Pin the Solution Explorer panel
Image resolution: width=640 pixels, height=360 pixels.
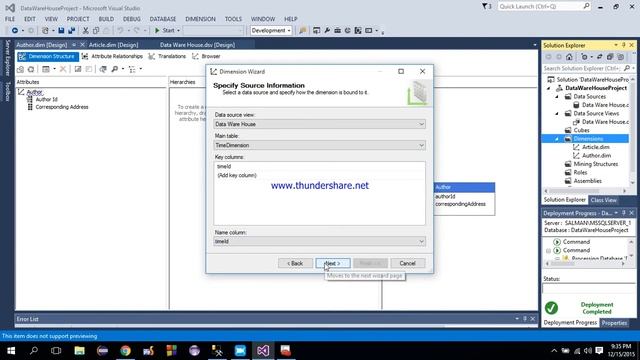[624, 45]
